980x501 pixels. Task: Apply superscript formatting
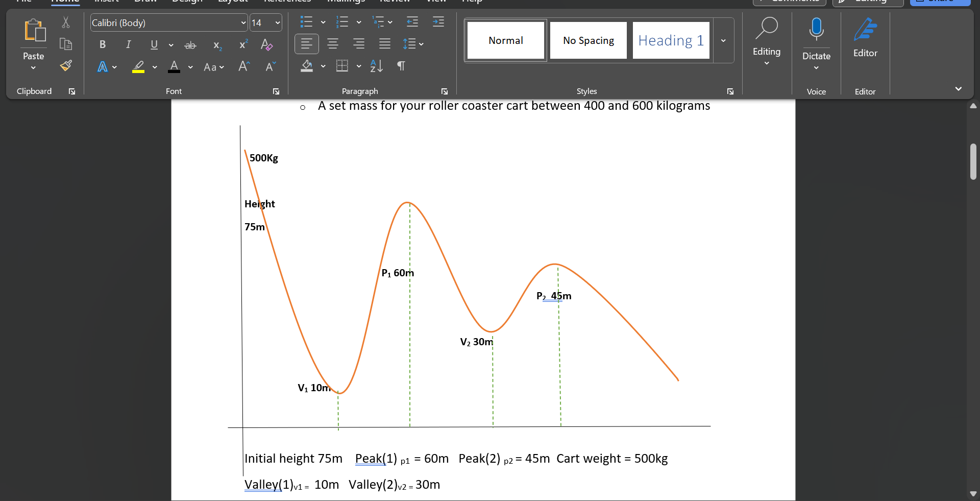[x=243, y=45]
